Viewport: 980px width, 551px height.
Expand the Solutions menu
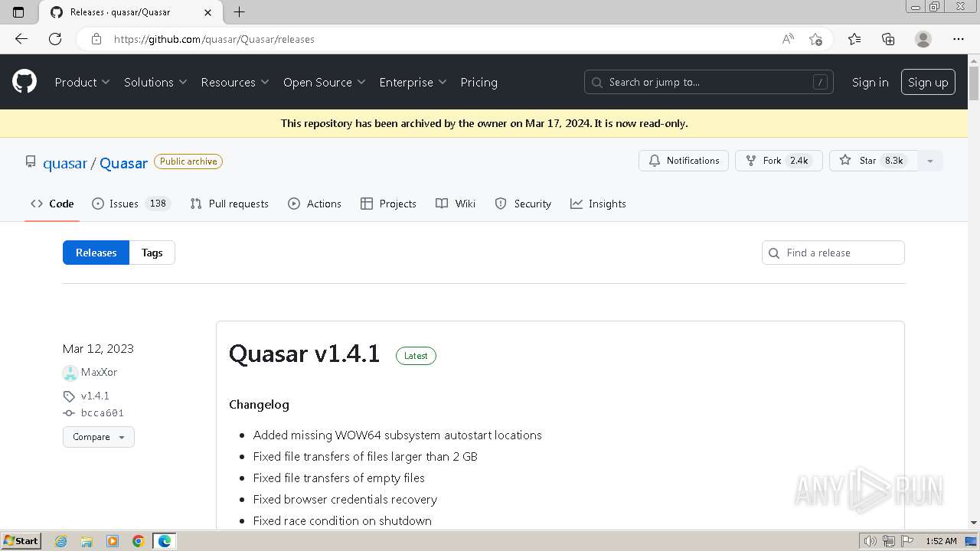[x=155, y=82]
